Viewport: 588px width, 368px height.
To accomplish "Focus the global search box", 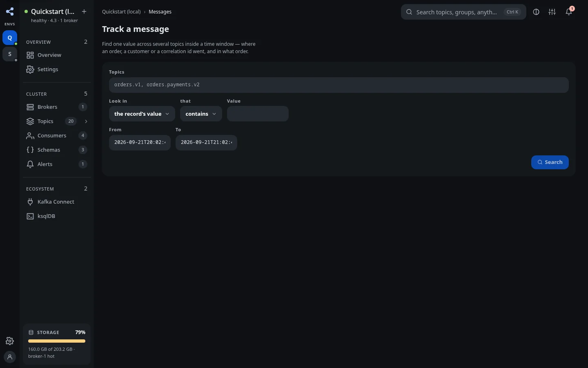I will click(x=463, y=12).
